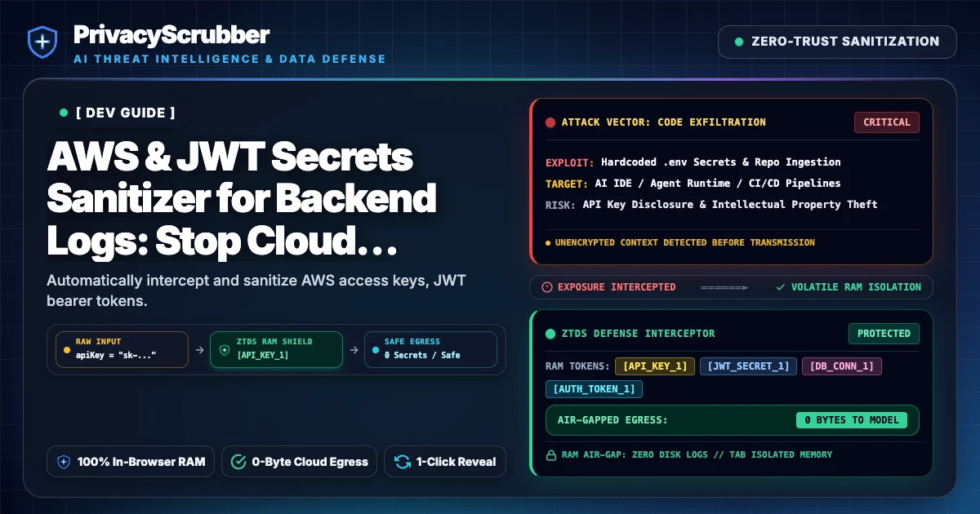Click the alert icon beside EXPOSURE INTERCEPTED
The height and width of the screenshot is (514, 980).
click(x=547, y=287)
